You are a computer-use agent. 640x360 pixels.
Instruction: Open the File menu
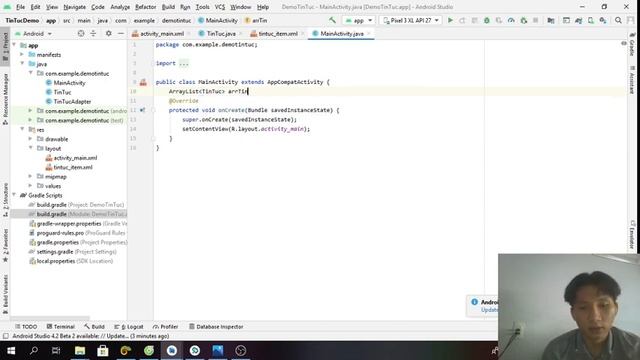(x=20, y=7)
